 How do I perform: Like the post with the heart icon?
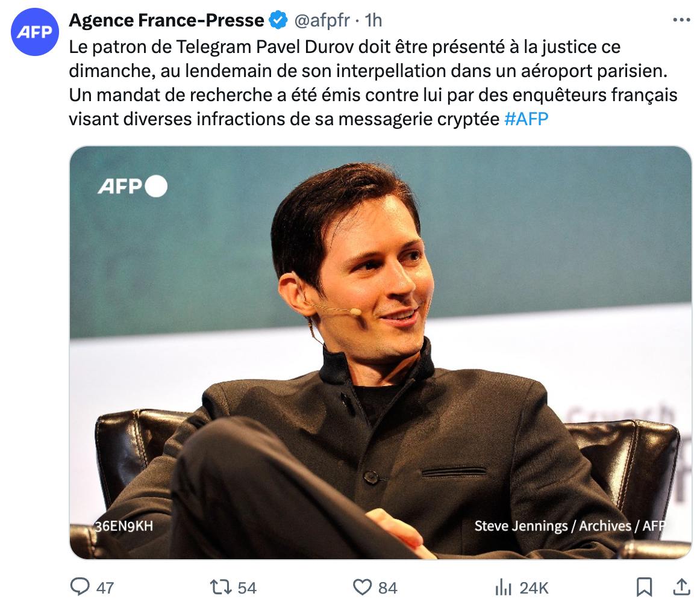click(361, 586)
